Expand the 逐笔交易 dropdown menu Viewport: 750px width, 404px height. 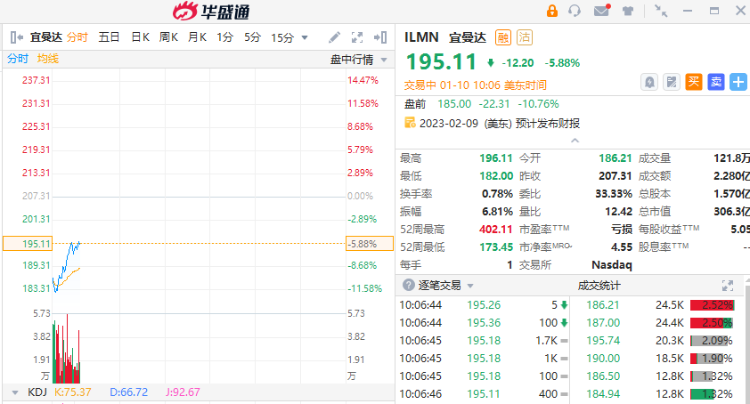(471, 285)
